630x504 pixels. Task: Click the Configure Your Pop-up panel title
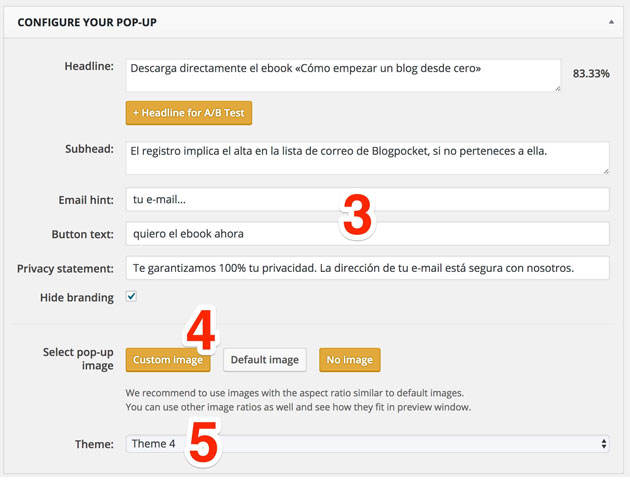(x=88, y=21)
